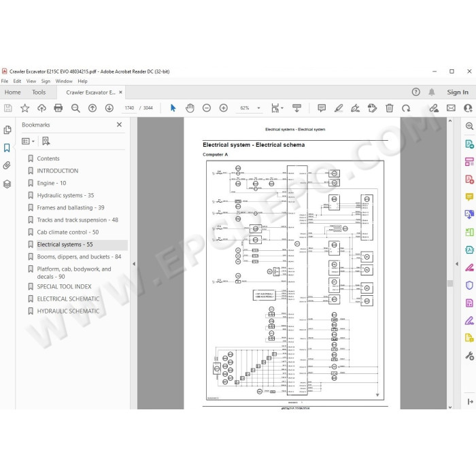
Task: Open the File menu
Action: pos(5,81)
